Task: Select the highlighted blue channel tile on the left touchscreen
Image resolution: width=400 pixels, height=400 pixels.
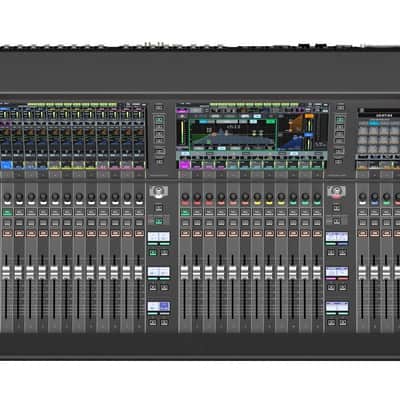Action: 6,165
